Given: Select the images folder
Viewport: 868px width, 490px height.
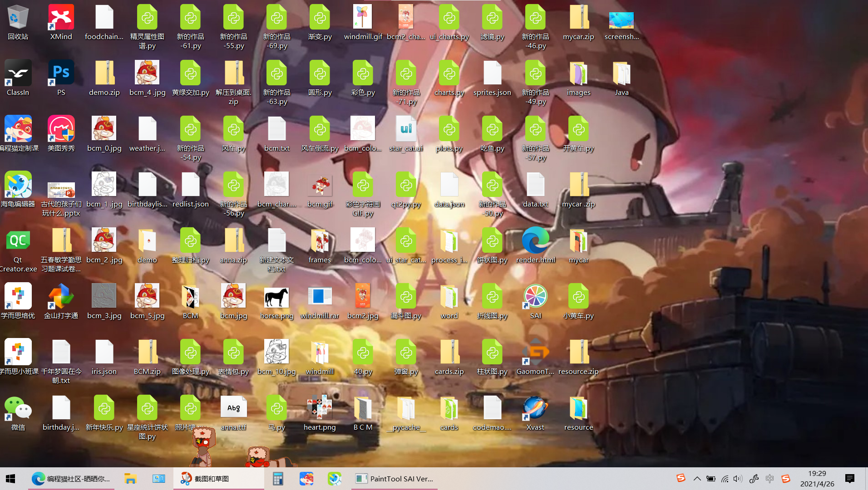Looking at the screenshot, I should point(579,78).
